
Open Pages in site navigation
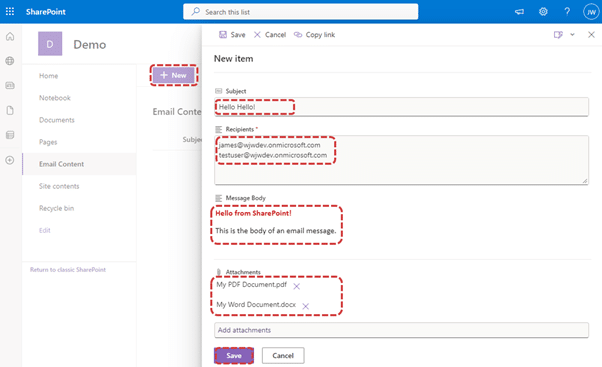pos(48,142)
